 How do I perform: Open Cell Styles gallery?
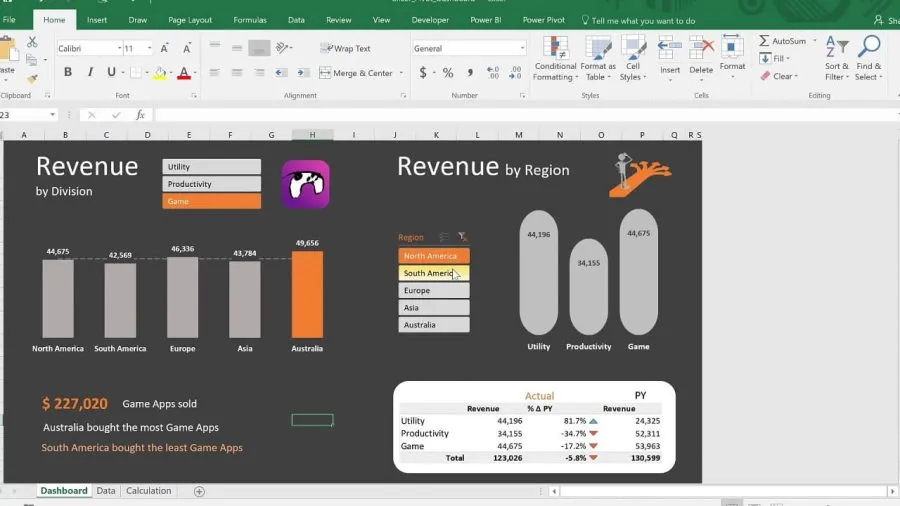coord(633,59)
